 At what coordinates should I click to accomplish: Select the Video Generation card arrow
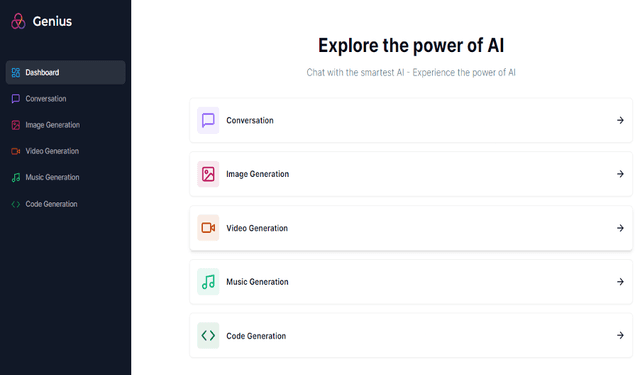pos(620,228)
